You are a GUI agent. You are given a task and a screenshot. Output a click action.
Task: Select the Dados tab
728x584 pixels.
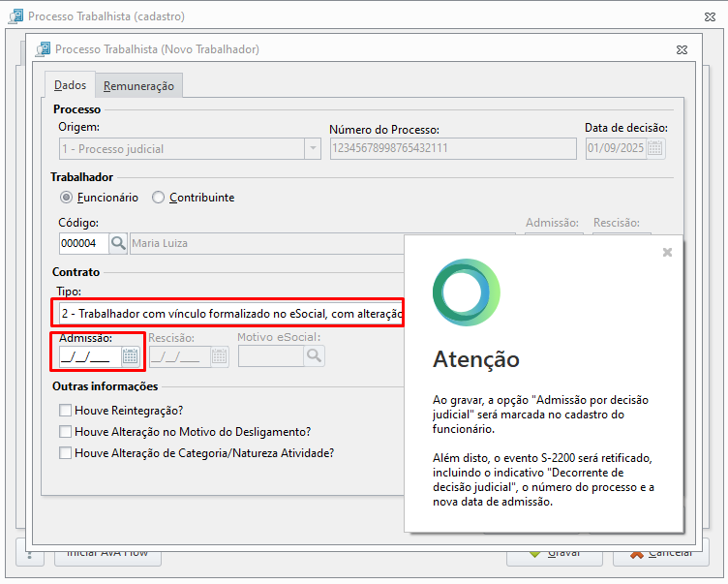pyautogui.click(x=70, y=85)
